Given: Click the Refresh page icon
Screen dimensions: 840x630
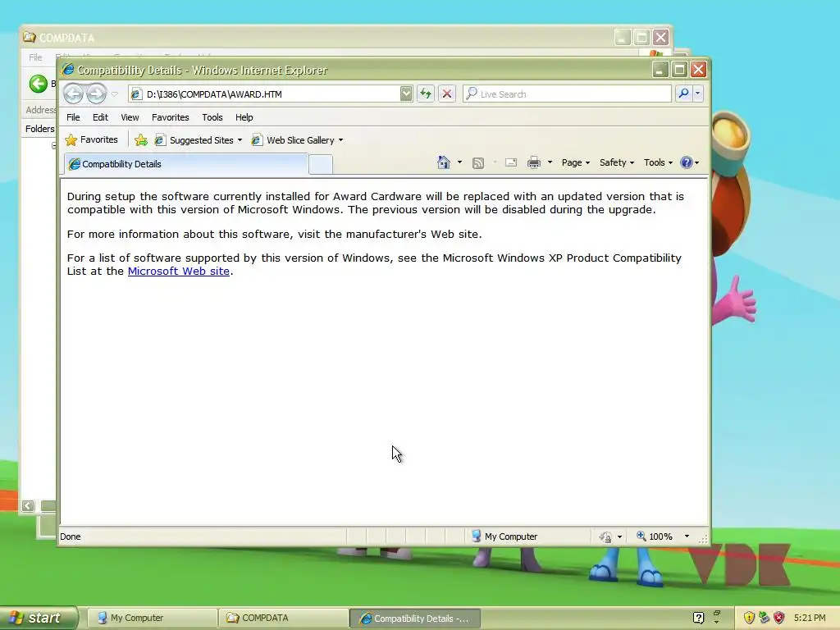Looking at the screenshot, I should [x=426, y=94].
